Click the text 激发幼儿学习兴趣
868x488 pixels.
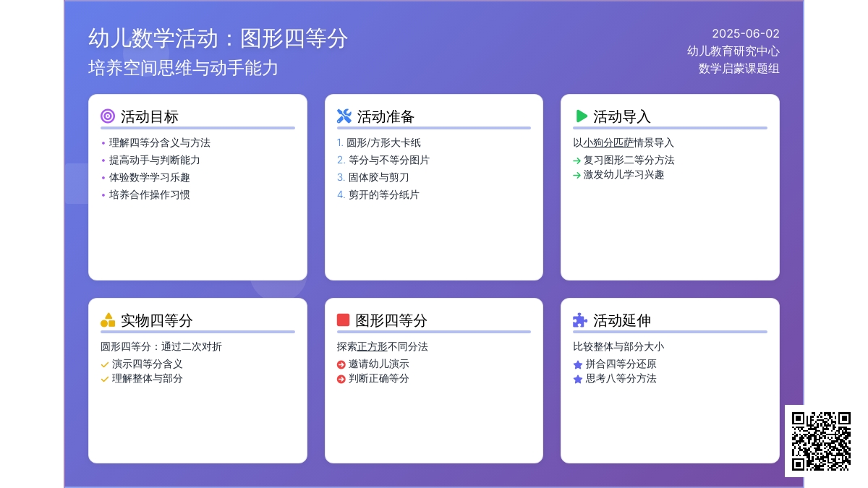click(624, 175)
